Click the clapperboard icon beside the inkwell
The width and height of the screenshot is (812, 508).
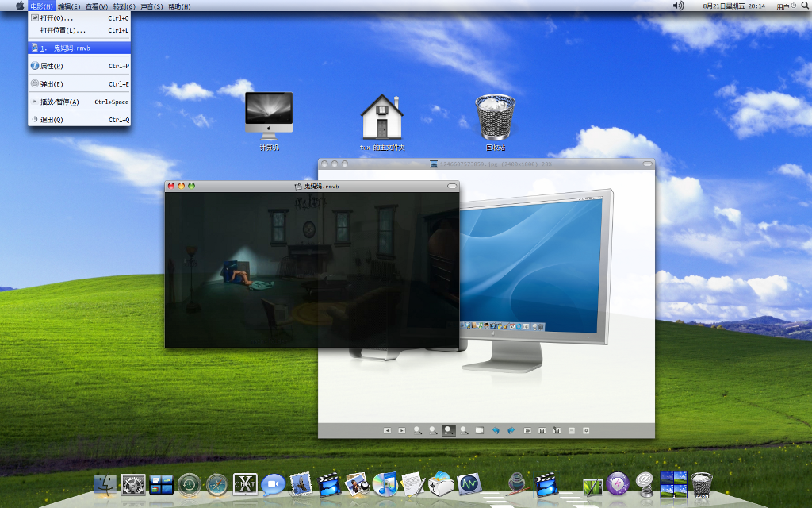tap(546, 485)
